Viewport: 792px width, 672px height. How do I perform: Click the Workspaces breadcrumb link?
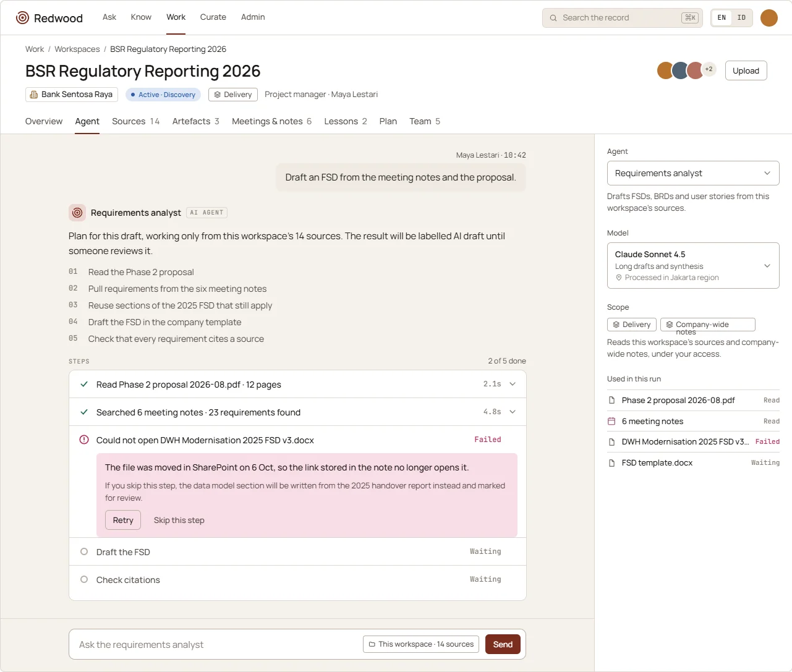[x=77, y=49]
